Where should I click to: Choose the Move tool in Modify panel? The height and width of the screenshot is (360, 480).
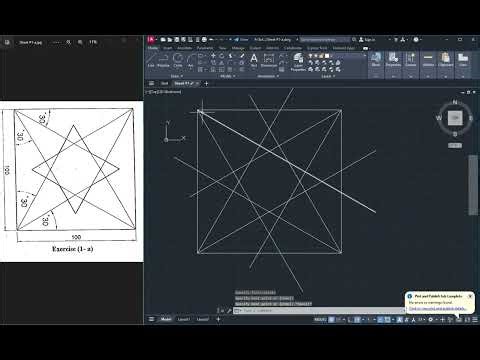pos(213,56)
